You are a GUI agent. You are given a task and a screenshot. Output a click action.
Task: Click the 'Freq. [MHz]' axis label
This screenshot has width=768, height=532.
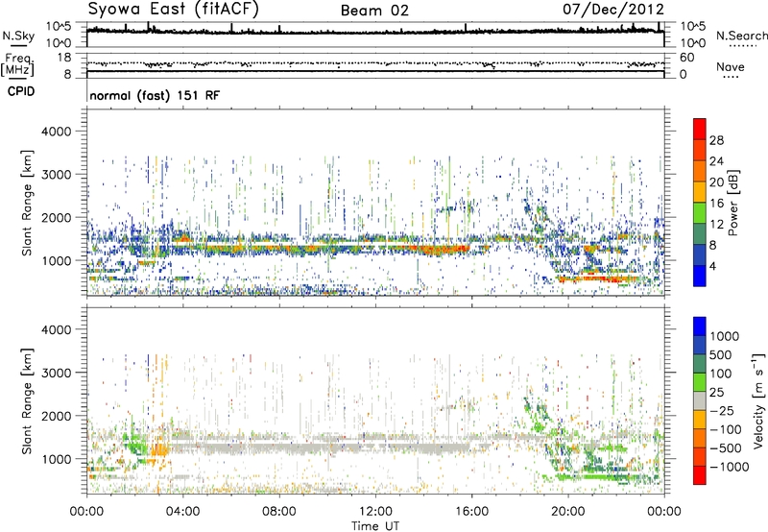coord(17,64)
